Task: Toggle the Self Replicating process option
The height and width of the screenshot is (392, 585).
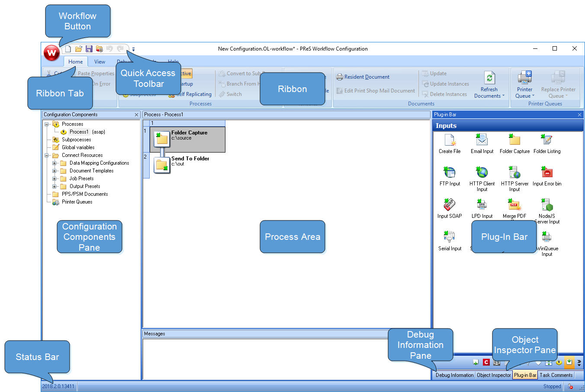Action: 190,94
